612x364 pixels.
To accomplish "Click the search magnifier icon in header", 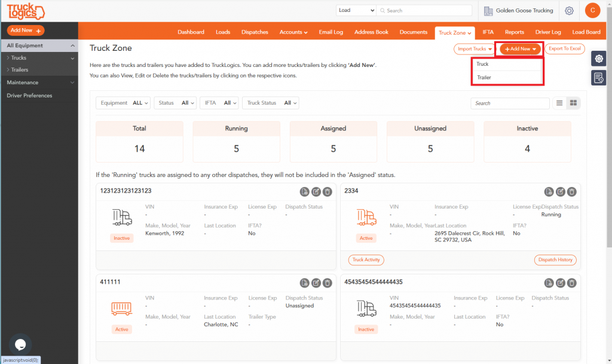I will click(x=382, y=11).
